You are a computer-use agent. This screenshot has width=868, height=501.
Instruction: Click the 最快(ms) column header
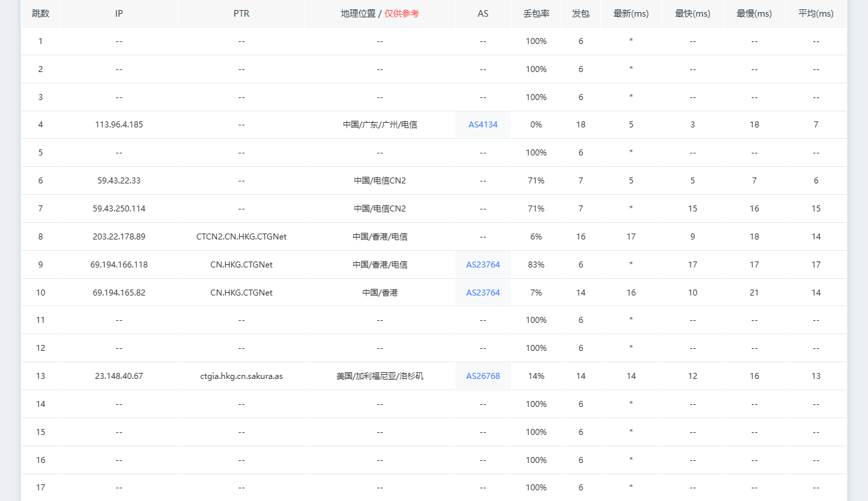[692, 13]
